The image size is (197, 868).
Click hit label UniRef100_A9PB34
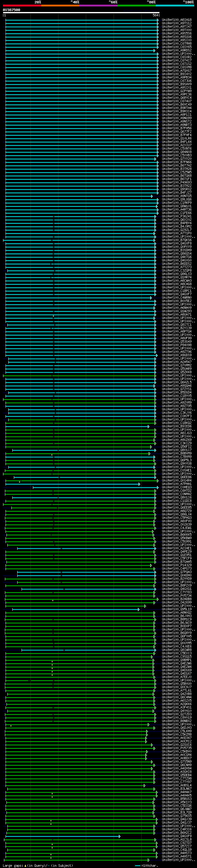[177, 78]
